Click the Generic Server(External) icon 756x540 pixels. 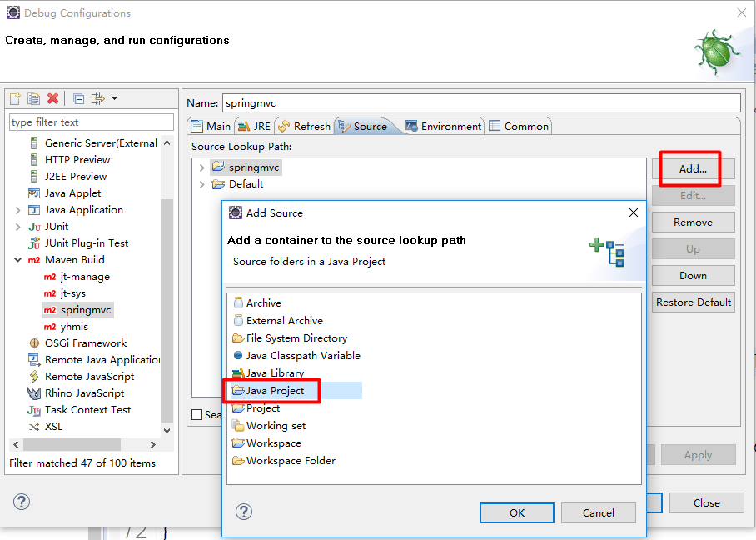34,142
